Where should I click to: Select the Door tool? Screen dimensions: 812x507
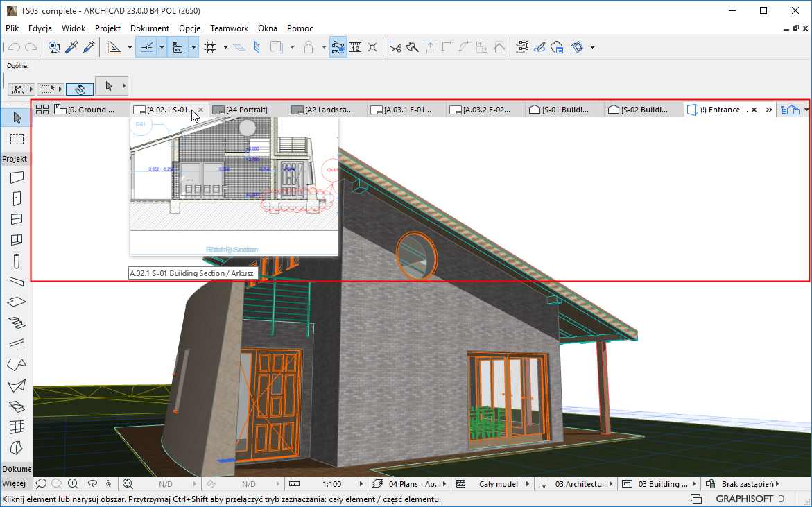17,198
